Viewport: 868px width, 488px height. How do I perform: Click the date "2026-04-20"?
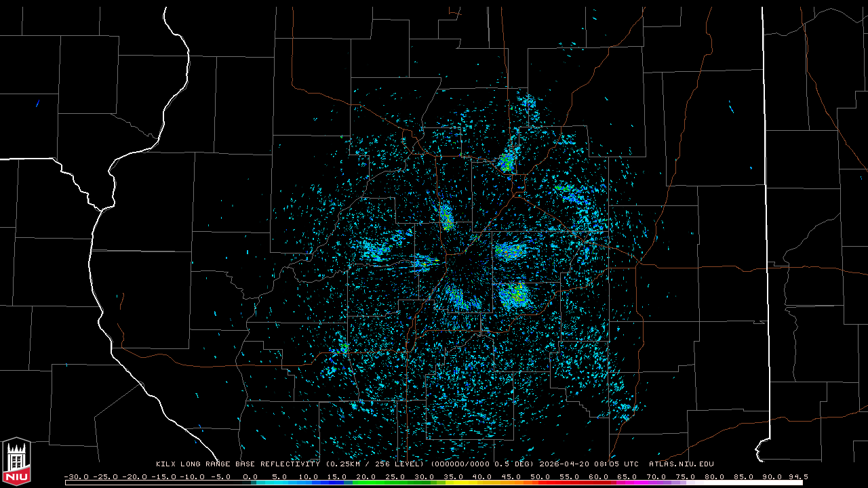click(x=564, y=464)
